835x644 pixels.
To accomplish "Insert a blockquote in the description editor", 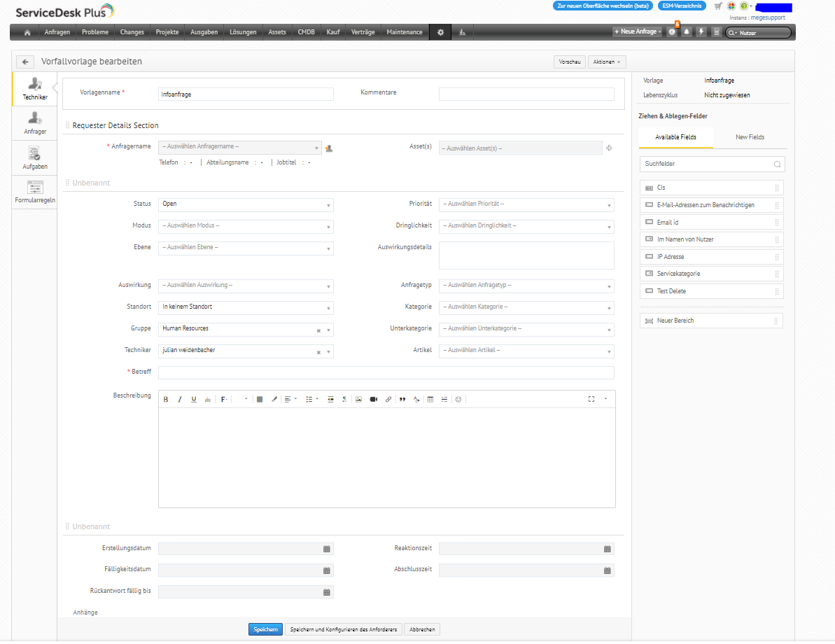I will pos(402,400).
